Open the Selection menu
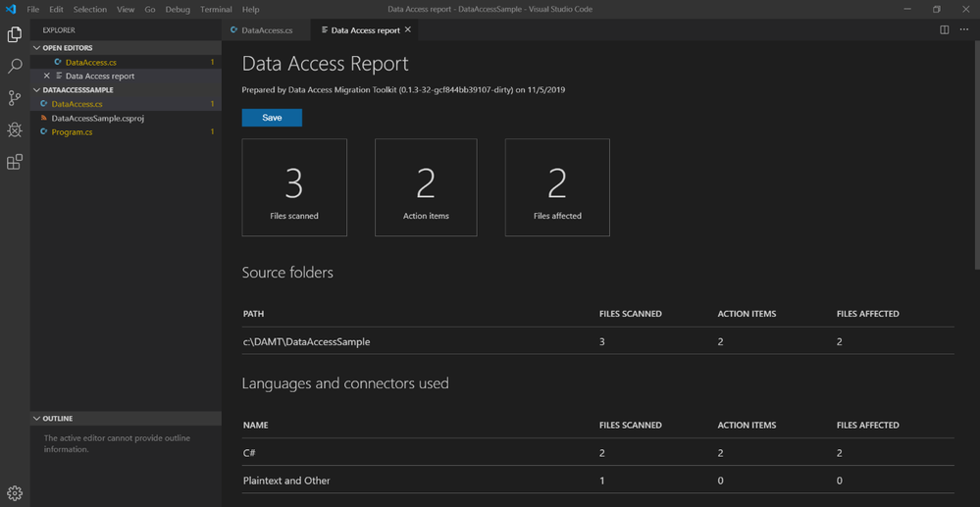980x507 pixels. (90, 10)
